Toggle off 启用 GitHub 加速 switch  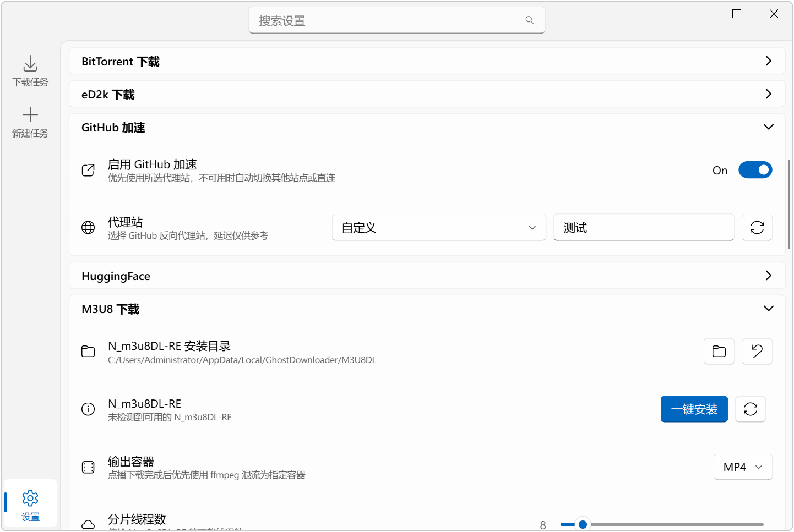click(x=755, y=170)
